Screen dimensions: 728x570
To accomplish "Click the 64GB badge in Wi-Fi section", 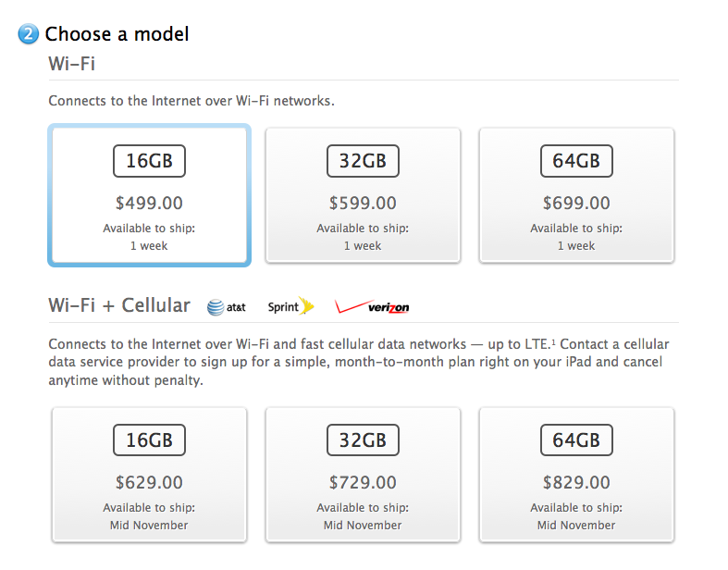I will [576, 161].
